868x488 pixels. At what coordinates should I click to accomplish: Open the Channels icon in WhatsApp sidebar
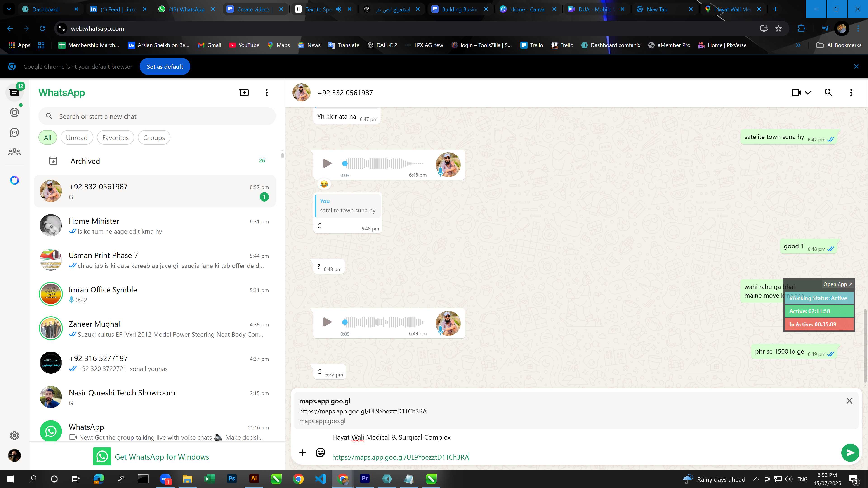tap(14, 132)
